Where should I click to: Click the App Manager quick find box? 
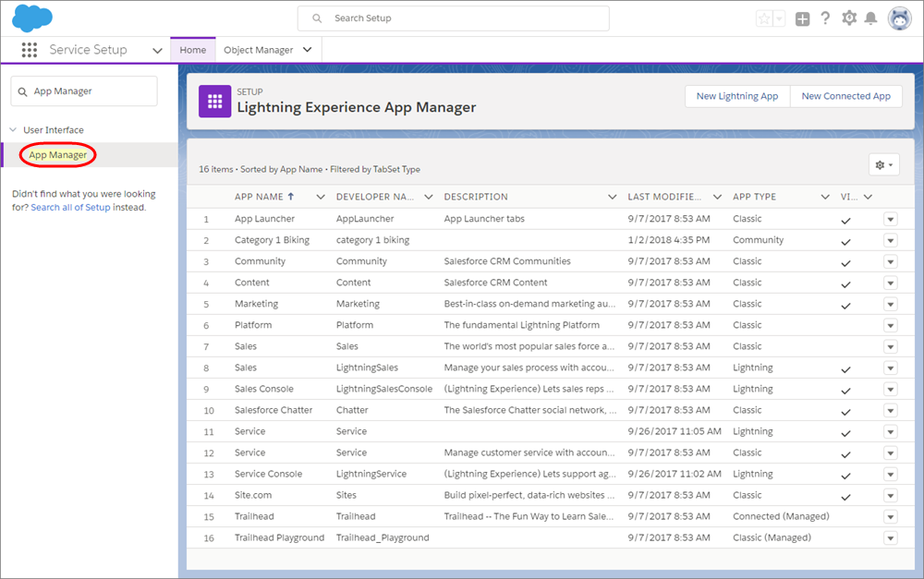84,91
